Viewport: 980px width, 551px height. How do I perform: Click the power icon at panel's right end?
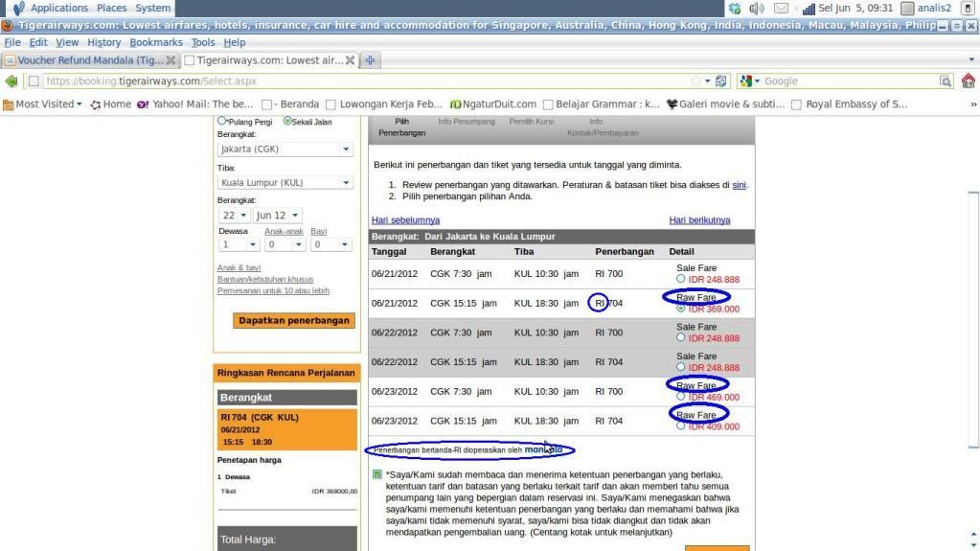[x=968, y=8]
